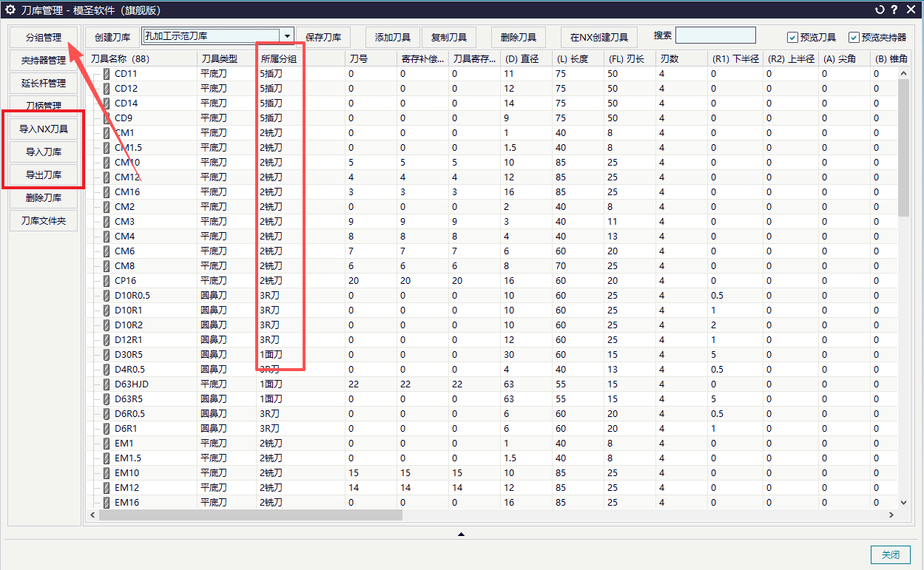The width and height of the screenshot is (924, 570).
Task: Open 分组管理 group management
Action: point(44,37)
